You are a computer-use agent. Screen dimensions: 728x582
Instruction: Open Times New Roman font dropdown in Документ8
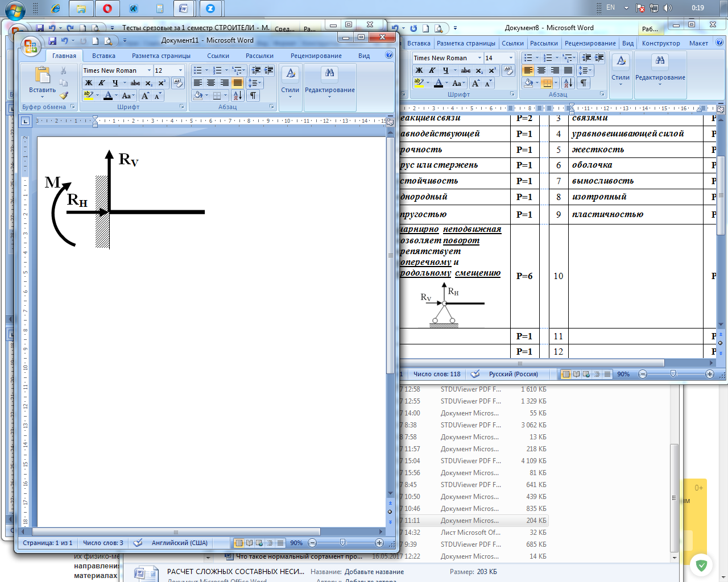click(x=479, y=58)
